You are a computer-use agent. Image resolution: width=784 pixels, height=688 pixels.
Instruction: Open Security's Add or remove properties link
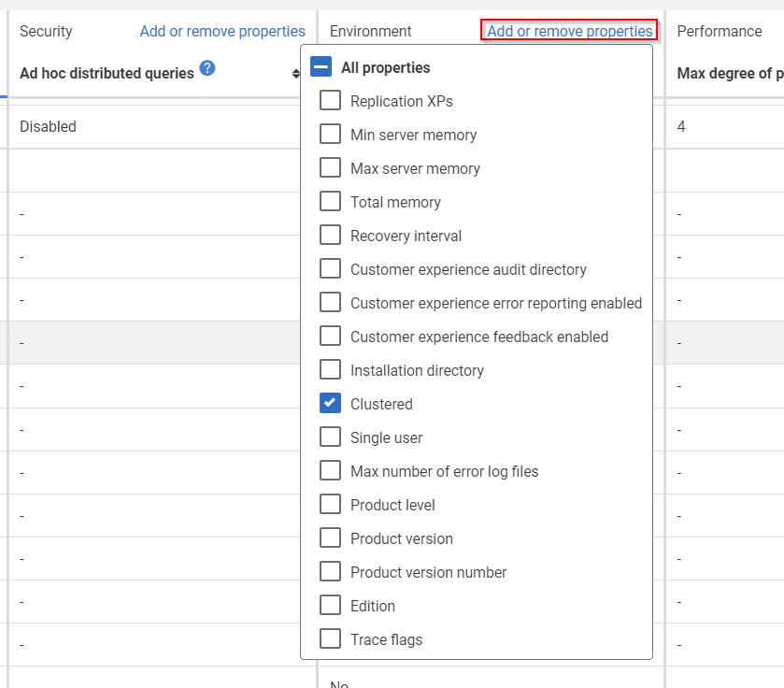222,31
